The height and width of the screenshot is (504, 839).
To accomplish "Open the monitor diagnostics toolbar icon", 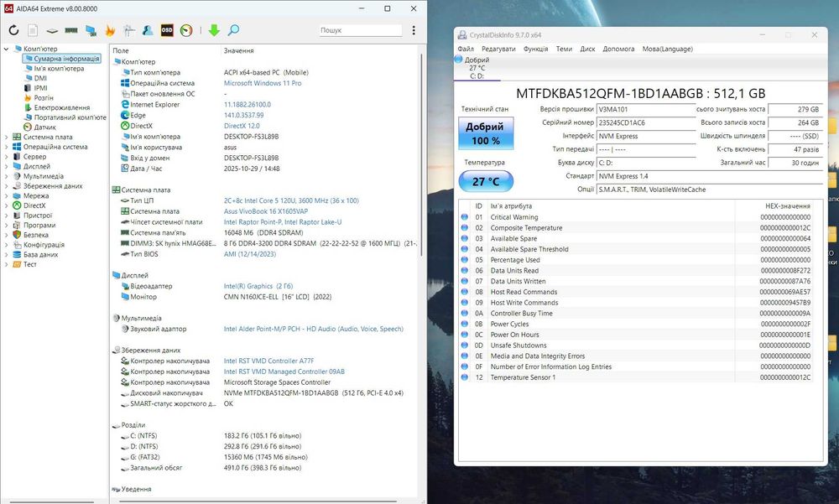I will click(129, 30).
